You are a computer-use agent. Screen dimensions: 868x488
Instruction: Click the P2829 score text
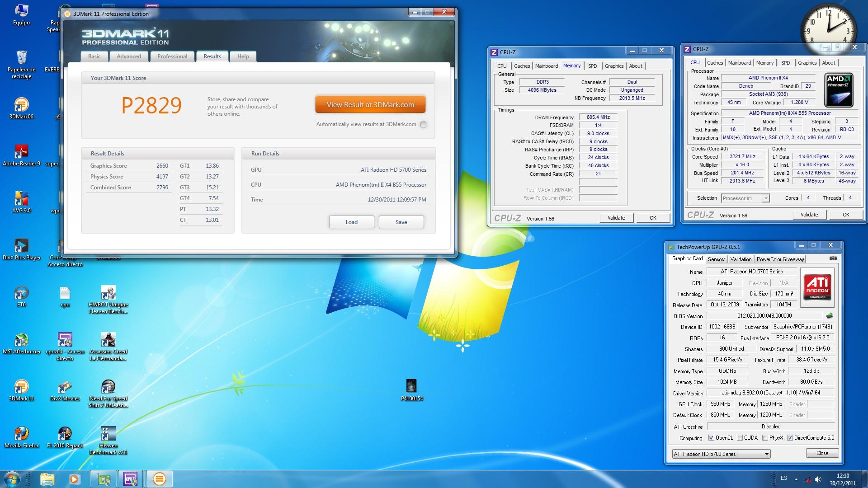coord(151,106)
